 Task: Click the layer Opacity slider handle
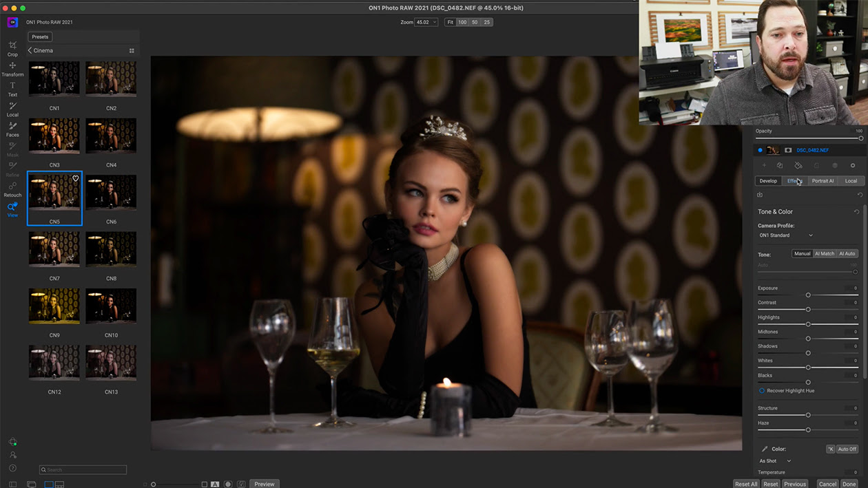pos(860,138)
